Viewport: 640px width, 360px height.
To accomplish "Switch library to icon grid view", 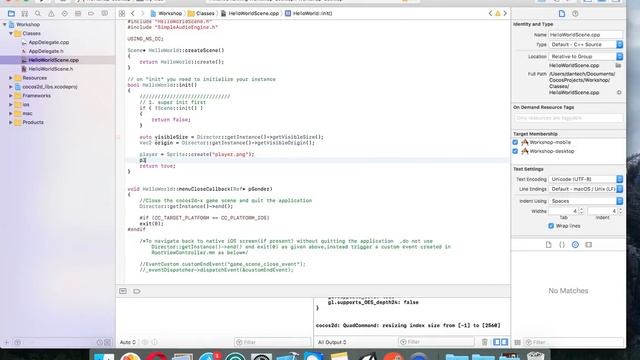I will pos(518,342).
